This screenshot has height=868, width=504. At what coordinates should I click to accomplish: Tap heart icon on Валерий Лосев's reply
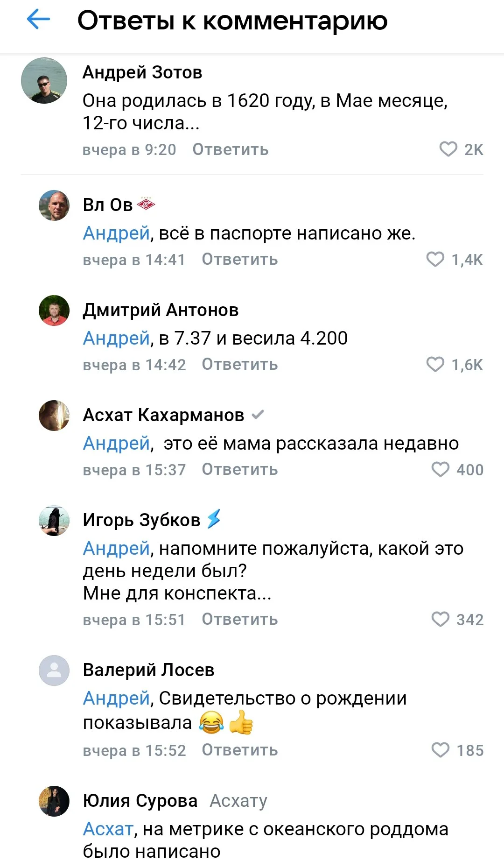440,750
